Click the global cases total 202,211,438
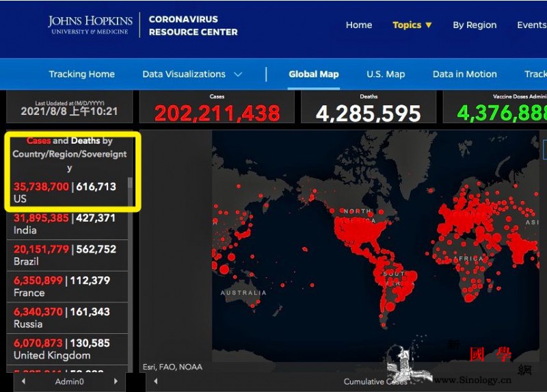This screenshot has height=392, width=547. click(x=217, y=114)
